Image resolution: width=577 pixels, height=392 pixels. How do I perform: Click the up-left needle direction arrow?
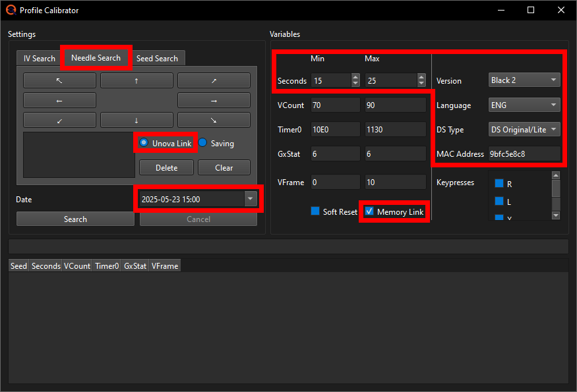pyautogui.click(x=59, y=80)
